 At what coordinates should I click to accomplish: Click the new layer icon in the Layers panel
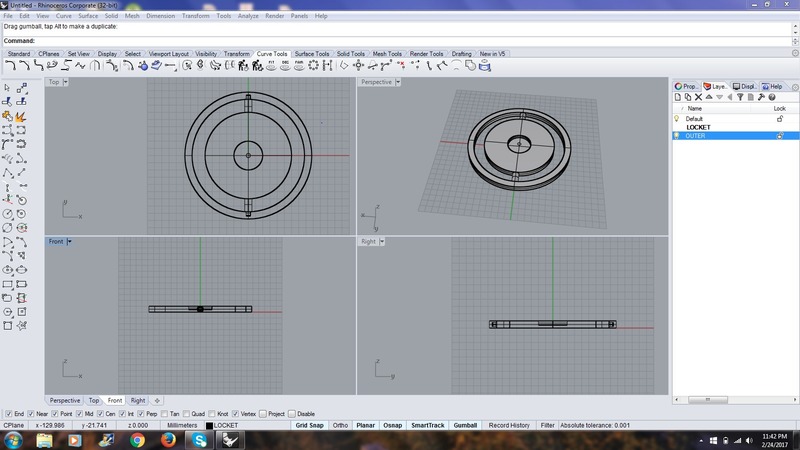(678, 97)
